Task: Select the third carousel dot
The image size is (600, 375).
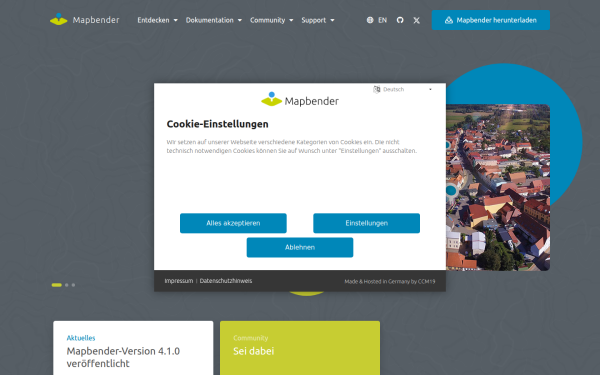Action: (73, 285)
